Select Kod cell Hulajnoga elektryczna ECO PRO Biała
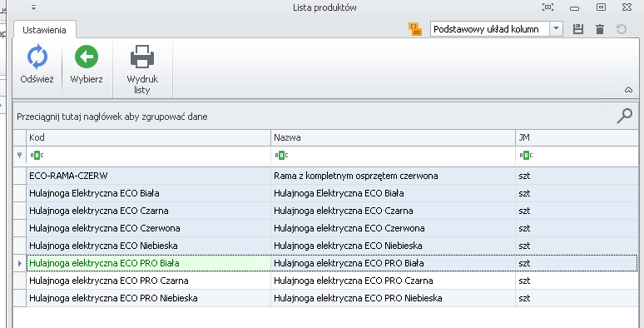The height and width of the screenshot is (328, 644). tap(148, 263)
